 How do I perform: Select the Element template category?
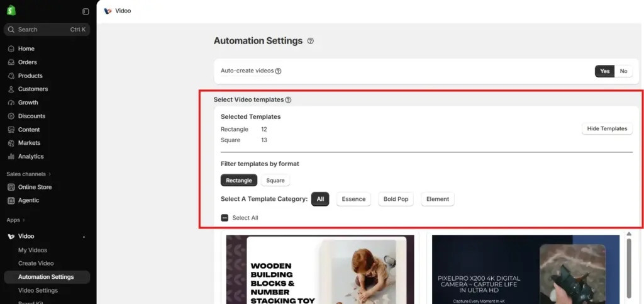(438, 199)
